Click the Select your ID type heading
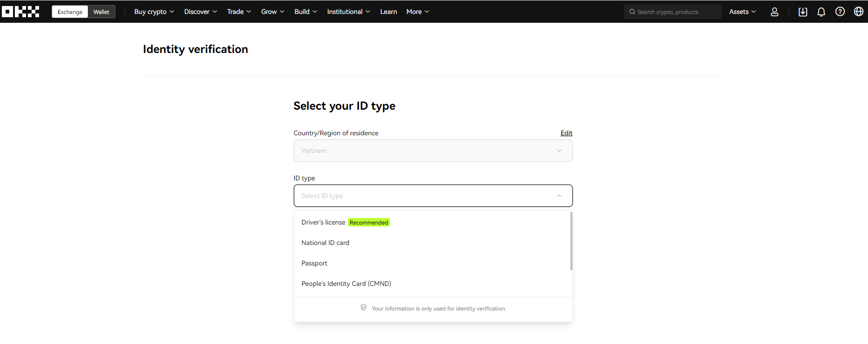This screenshot has height=344, width=868. tap(344, 106)
